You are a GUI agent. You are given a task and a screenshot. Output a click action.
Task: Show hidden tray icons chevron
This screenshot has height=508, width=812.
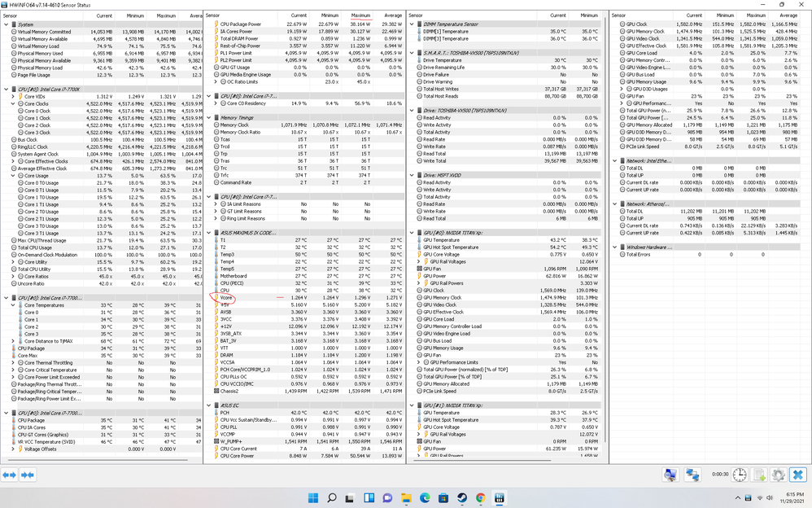click(x=737, y=498)
